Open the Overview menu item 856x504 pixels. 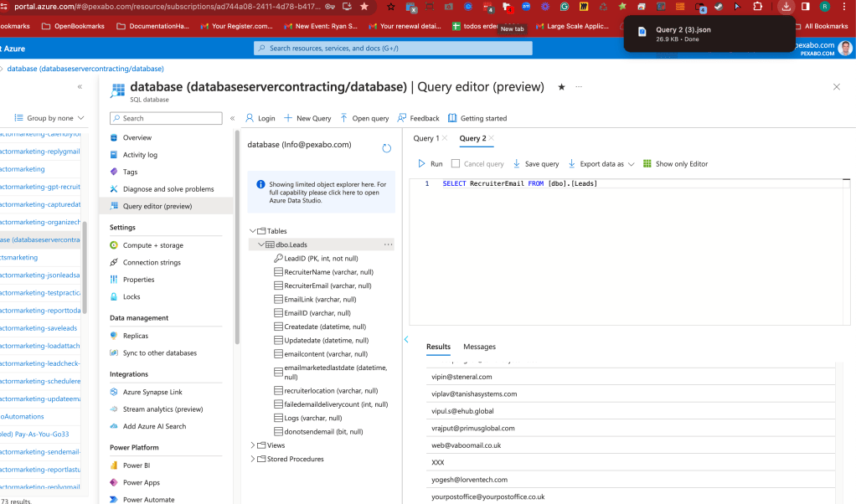click(137, 137)
